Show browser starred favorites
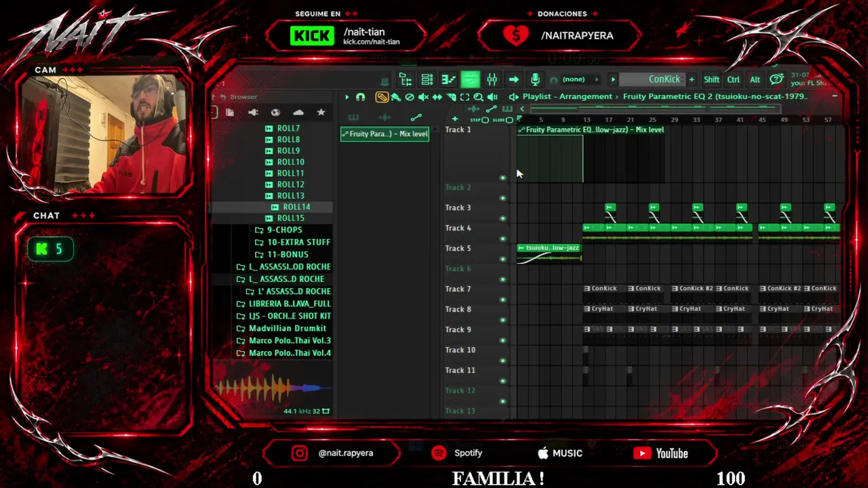 [321, 113]
